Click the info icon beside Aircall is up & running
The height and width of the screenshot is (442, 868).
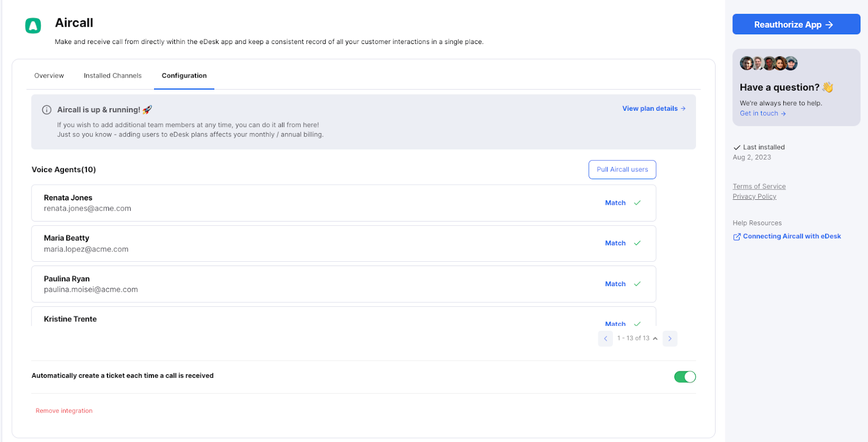point(47,110)
